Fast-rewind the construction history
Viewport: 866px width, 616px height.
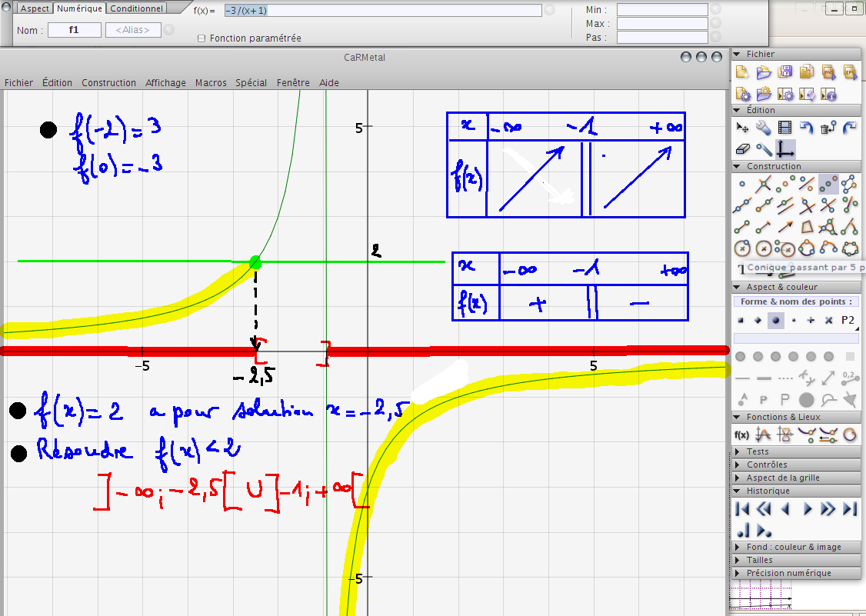pos(764,509)
